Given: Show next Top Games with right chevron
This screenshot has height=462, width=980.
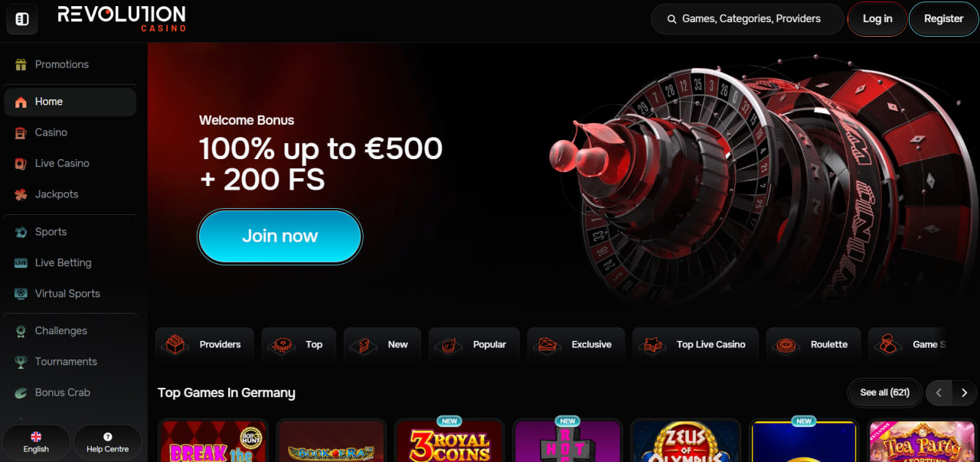Looking at the screenshot, I should click(x=964, y=392).
